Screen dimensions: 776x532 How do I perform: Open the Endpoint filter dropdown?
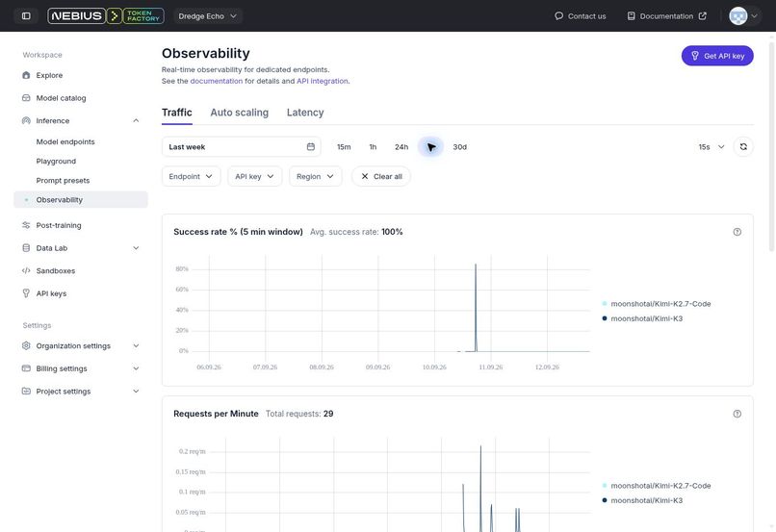tap(191, 176)
